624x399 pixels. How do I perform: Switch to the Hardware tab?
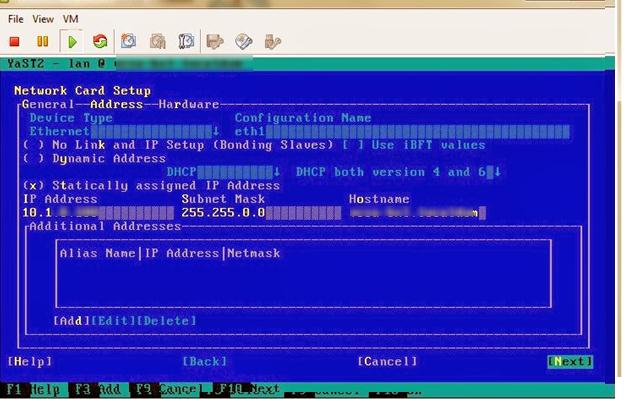189,104
